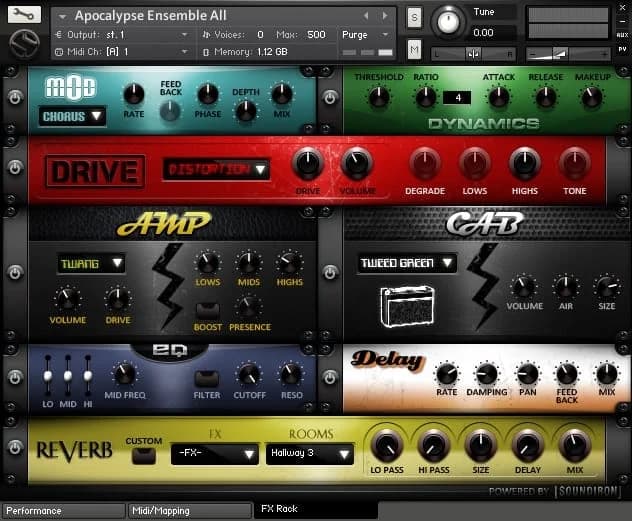Open the Distortion type dropdown
Screen dimensions: 632x521
[216, 169]
